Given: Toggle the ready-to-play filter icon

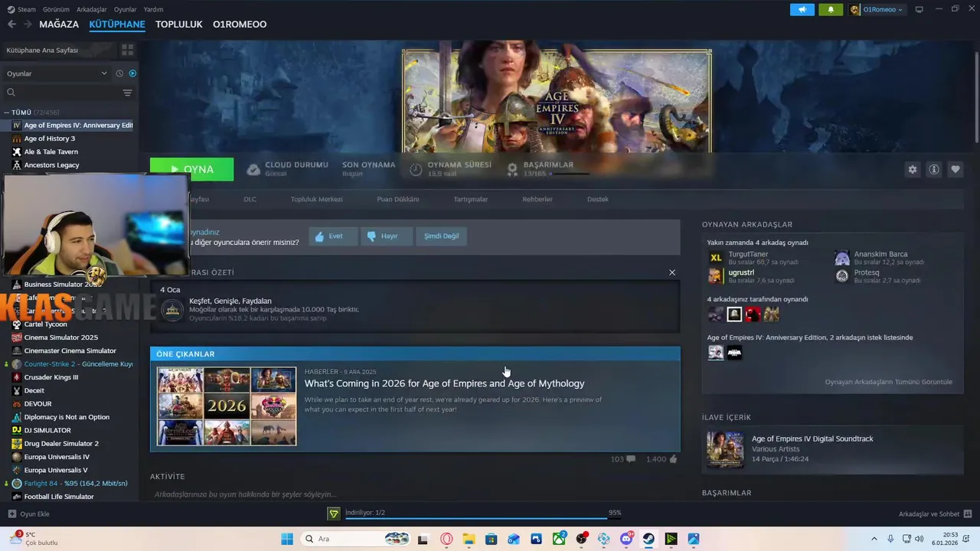Looking at the screenshot, I should coord(132,73).
